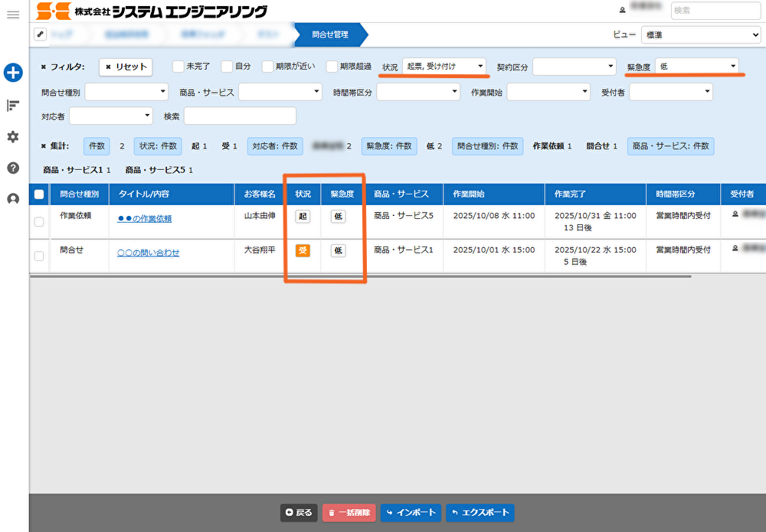Open the 緊急度 dropdown

point(696,67)
